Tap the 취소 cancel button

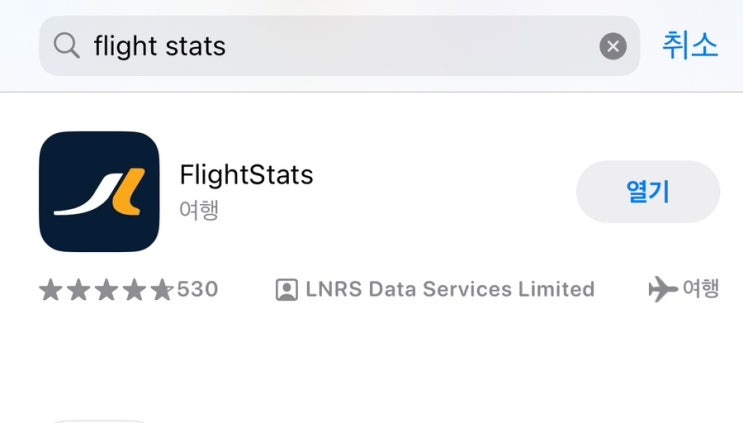click(x=690, y=45)
